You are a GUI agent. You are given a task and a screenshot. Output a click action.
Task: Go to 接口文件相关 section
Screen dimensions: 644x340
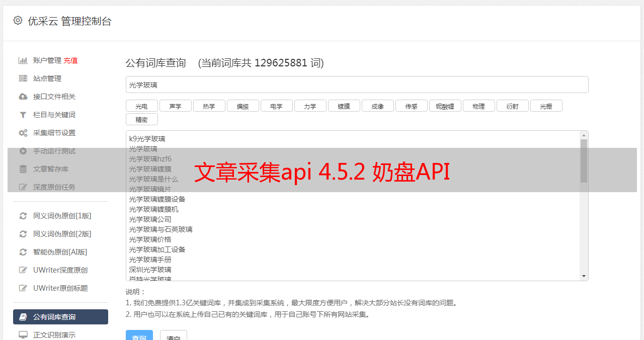[54, 97]
